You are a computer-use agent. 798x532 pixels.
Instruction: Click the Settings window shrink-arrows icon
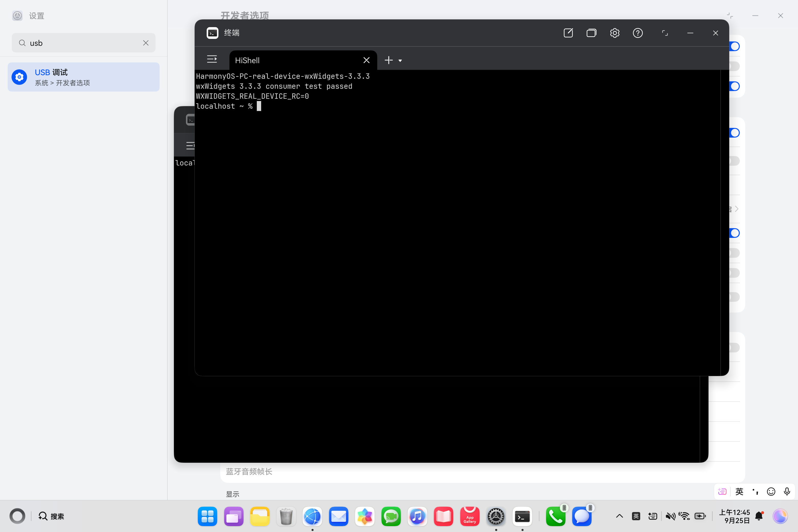(730, 16)
